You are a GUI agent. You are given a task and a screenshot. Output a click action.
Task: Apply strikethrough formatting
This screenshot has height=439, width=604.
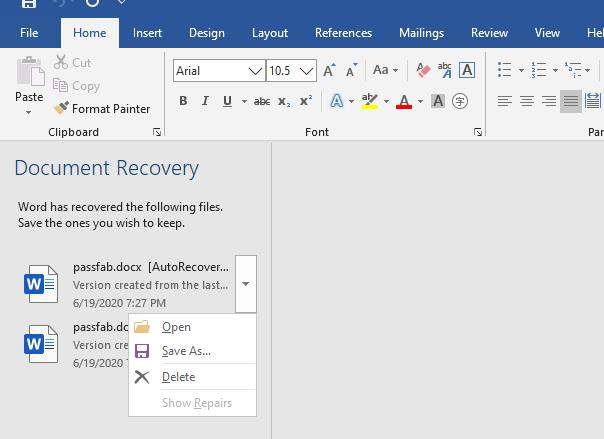(x=262, y=101)
